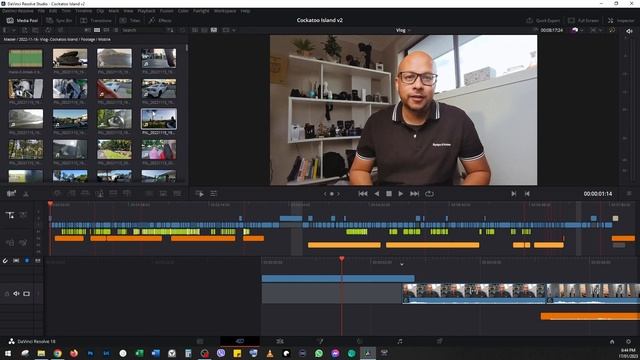Select the green first clip thumbnail
This screenshot has width=640, height=360.
coord(25,58)
